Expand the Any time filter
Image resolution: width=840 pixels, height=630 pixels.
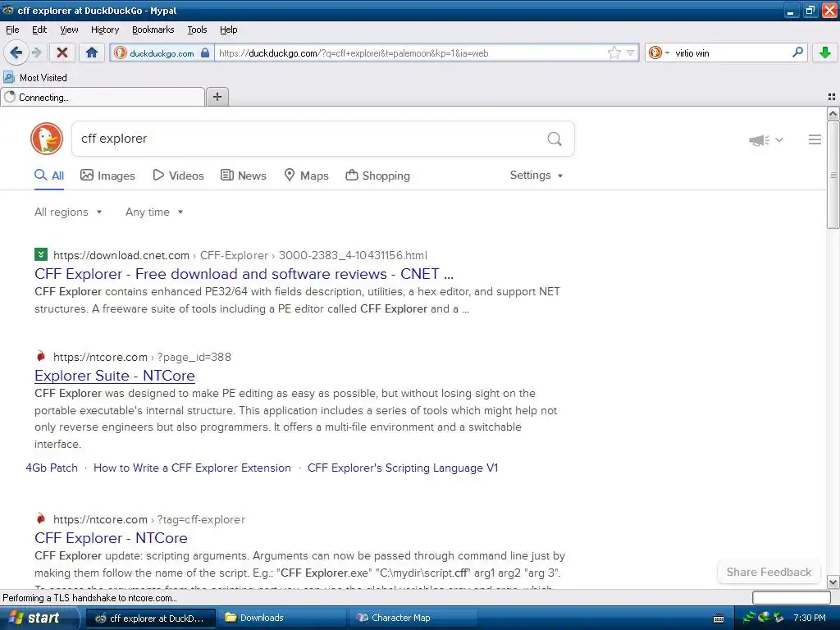(154, 212)
